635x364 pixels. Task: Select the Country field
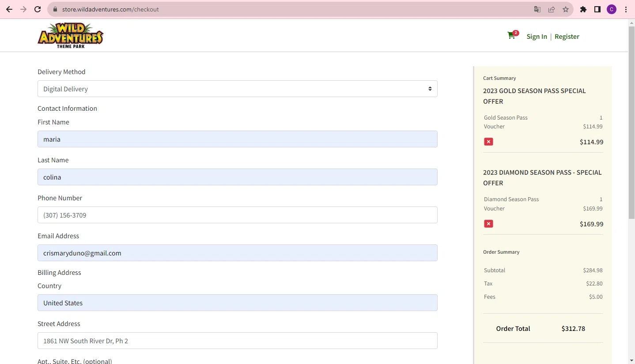(x=238, y=303)
